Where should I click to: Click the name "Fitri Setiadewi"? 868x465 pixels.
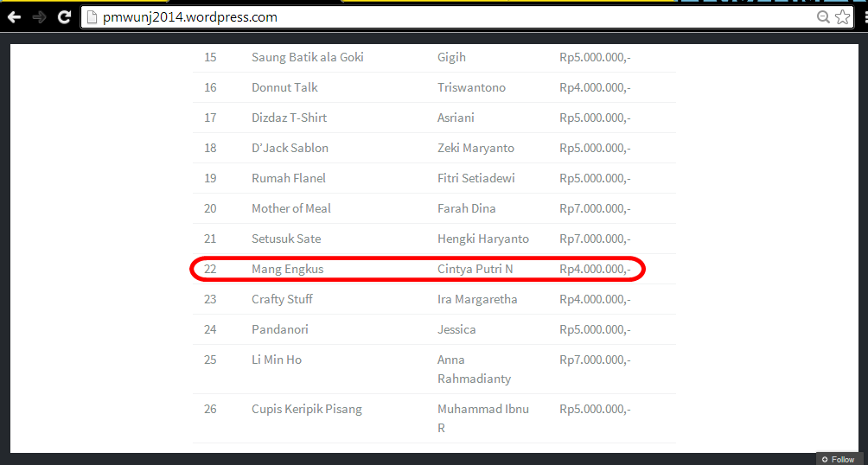(476, 178)
